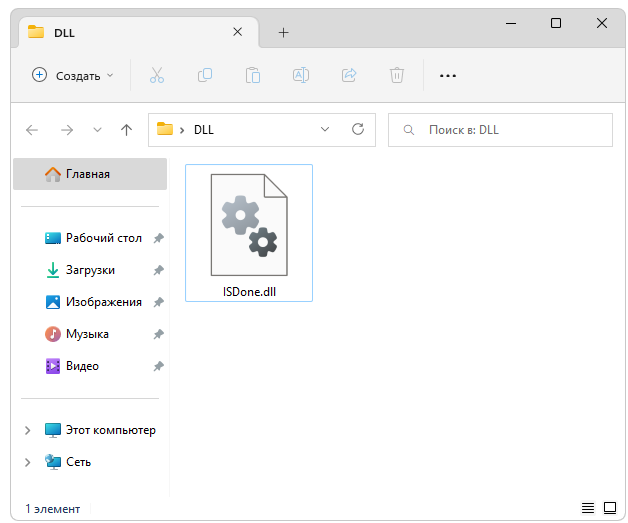
Task: Add a new tab with plus
Action: pos(283,32)
